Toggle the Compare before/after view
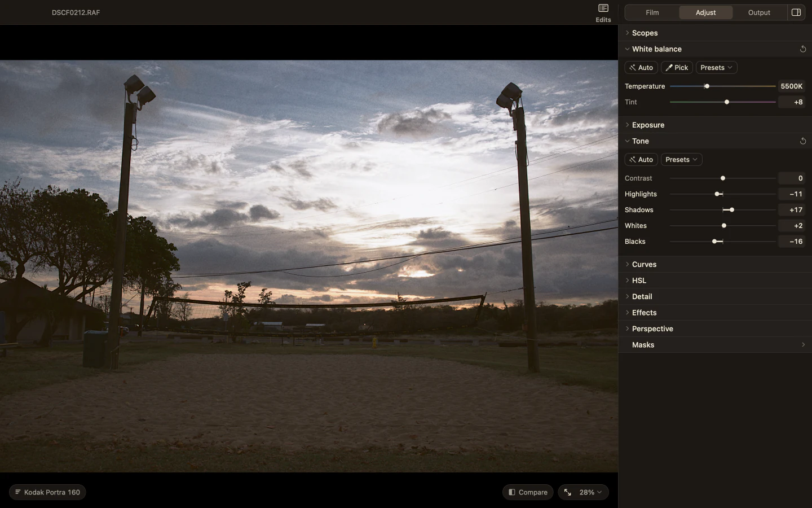 pyautogui.click(x=528, y=492)
